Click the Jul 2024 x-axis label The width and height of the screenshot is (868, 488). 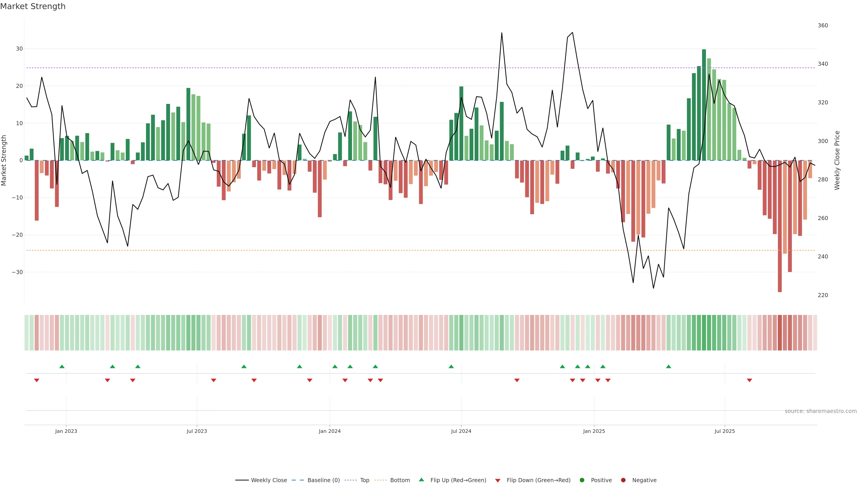(461, 431)
